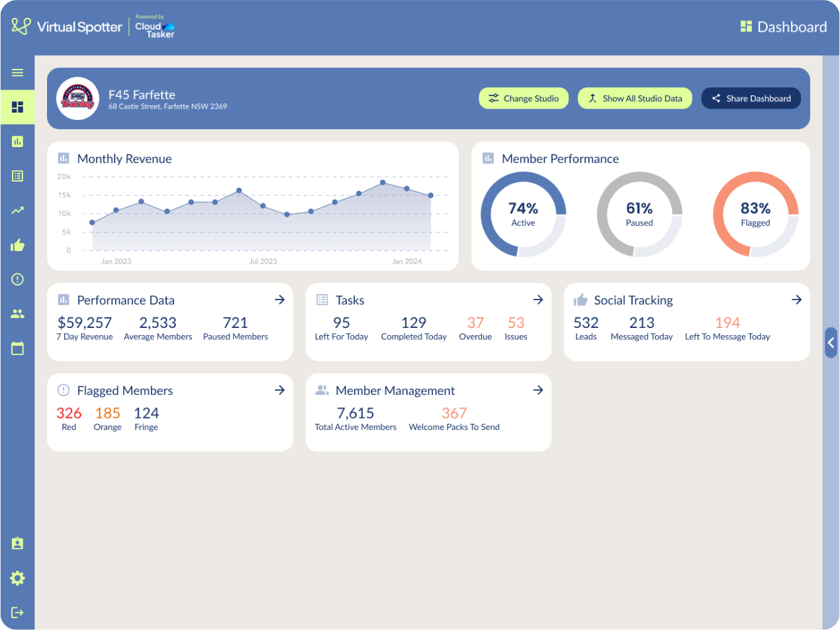This screenshot has height=630, width=840.
Task: Open Performance Data details arrow
Action: (x=279, y=300)
